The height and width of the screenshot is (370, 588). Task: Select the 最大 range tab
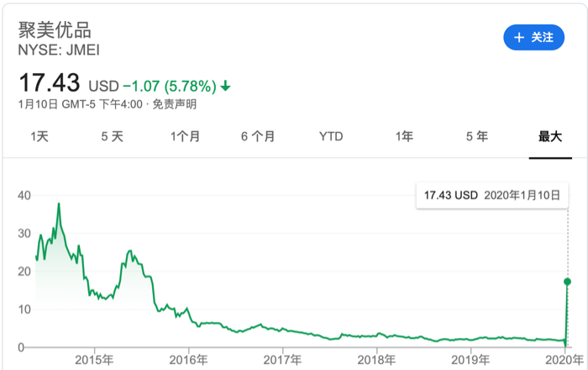coord(550,136)
